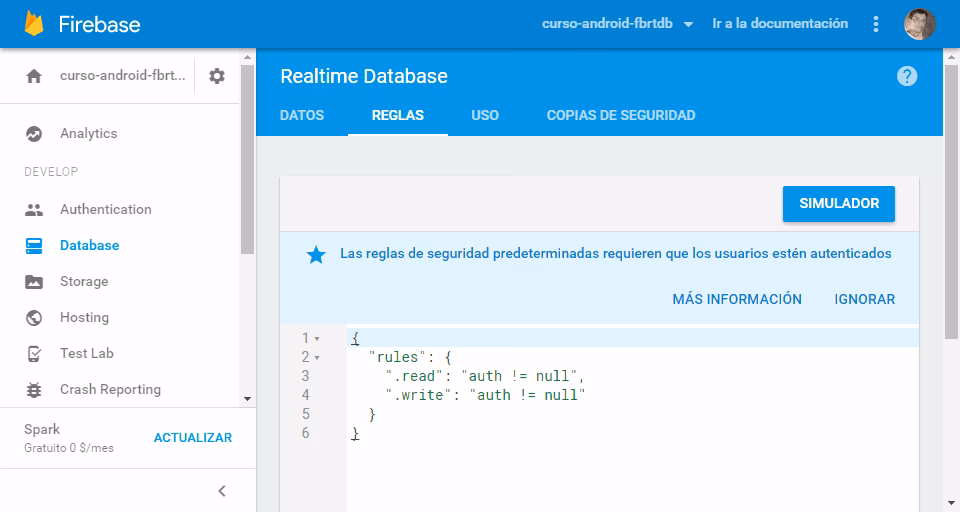Screen dimensions: 960x512
Task: Click the security rules notice text
Action: [x=616, y=254]
